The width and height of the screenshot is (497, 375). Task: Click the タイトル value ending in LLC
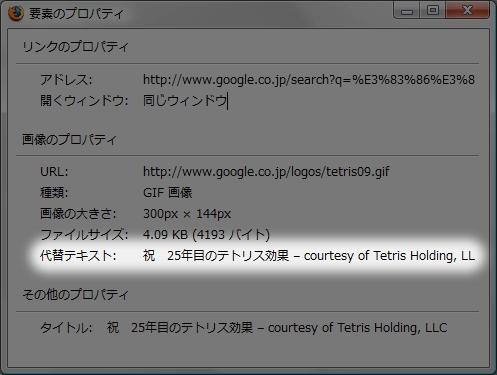coord(277,328)
